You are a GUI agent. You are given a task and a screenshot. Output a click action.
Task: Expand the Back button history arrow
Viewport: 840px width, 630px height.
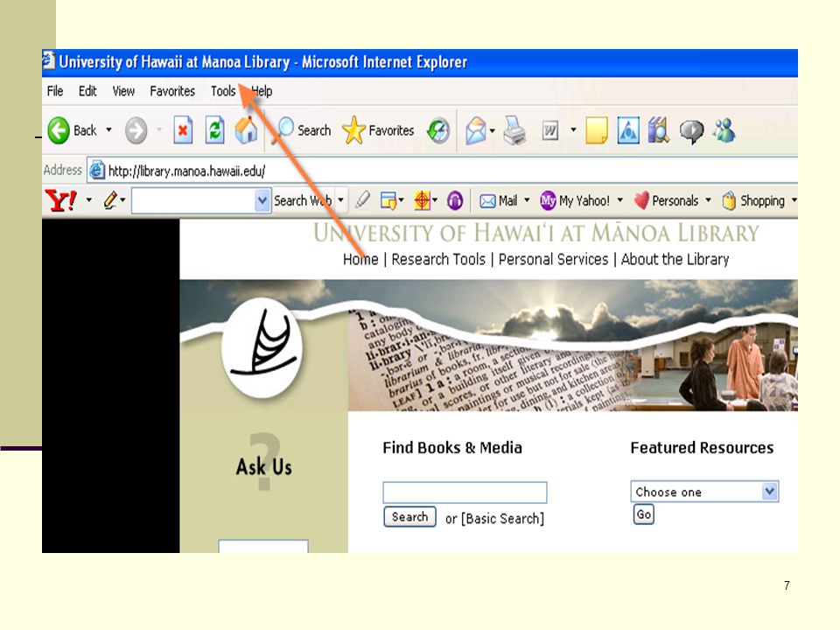tap(108, 129)
